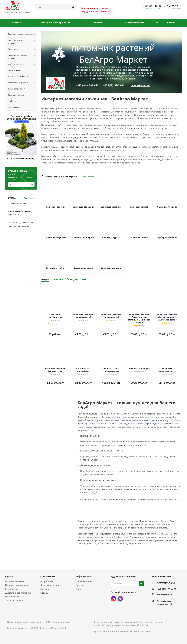Click green footer subscribe arrow button
187x644 pixels.
click(141, 583)
